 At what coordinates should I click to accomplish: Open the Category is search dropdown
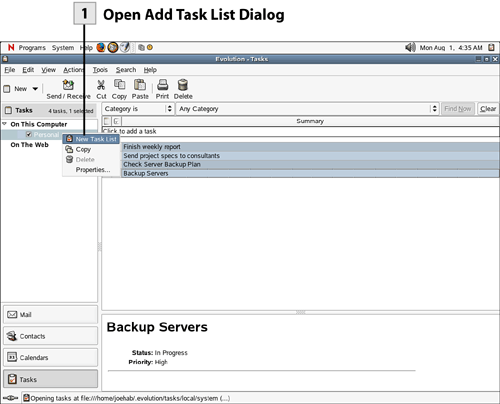(138, 109)
